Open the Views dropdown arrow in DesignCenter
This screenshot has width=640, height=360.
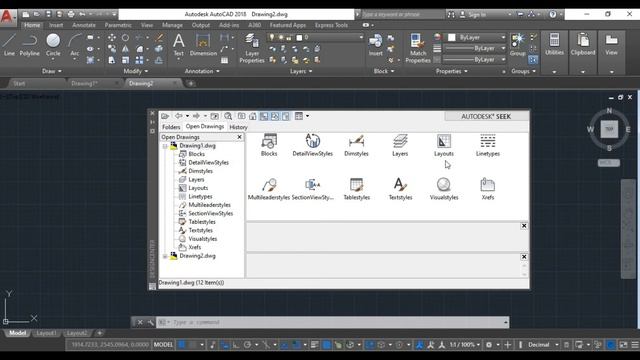[x=307, y=116]
